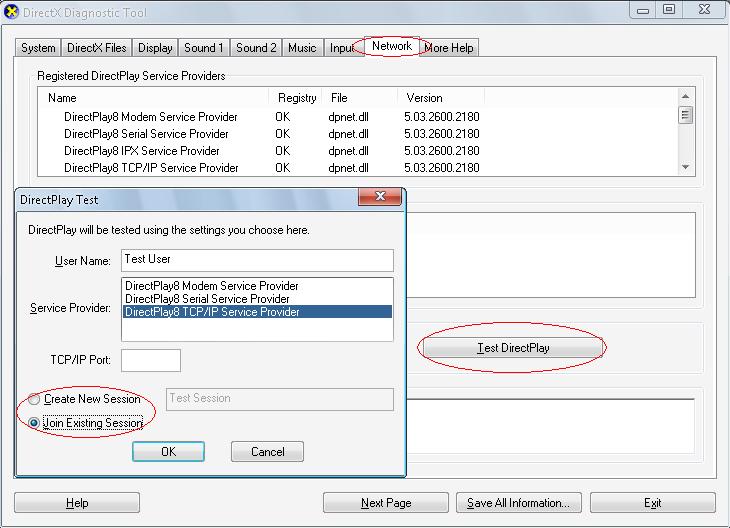
Task: Open the Sound 1 tab
Action: click(x=203, y=48)
